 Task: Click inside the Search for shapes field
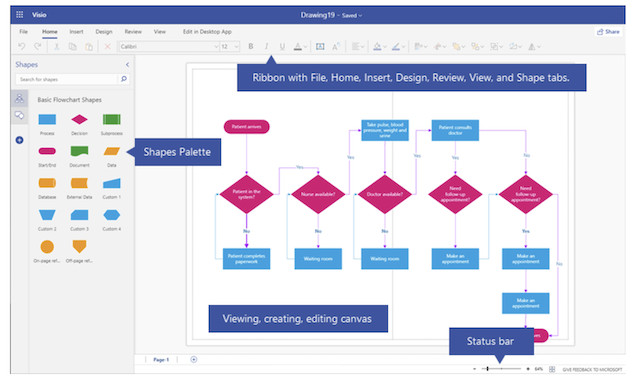coord(67,79)
